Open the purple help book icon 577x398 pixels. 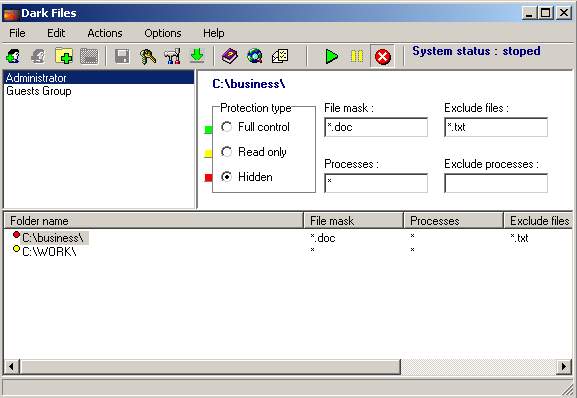230,56
